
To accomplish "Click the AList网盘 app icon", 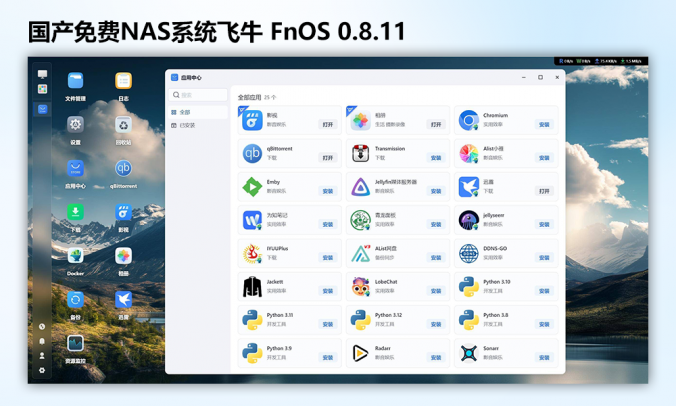I will point(360,253).
